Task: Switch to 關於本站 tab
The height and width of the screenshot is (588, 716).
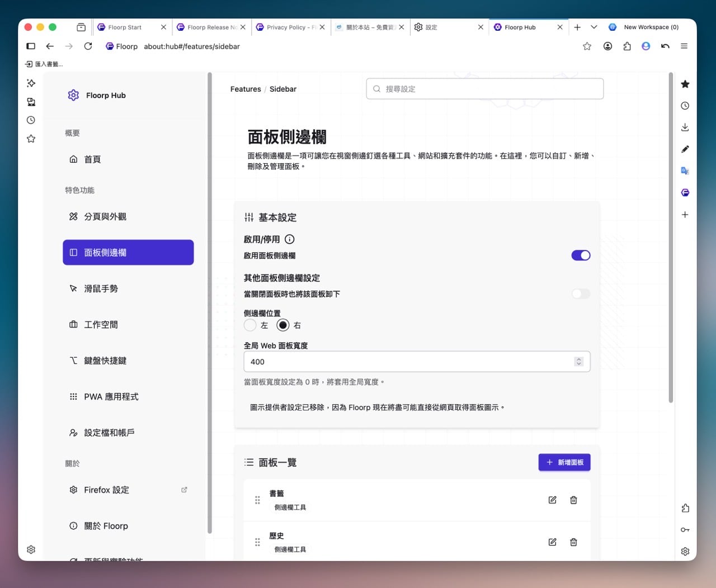Action: (370, 27)
